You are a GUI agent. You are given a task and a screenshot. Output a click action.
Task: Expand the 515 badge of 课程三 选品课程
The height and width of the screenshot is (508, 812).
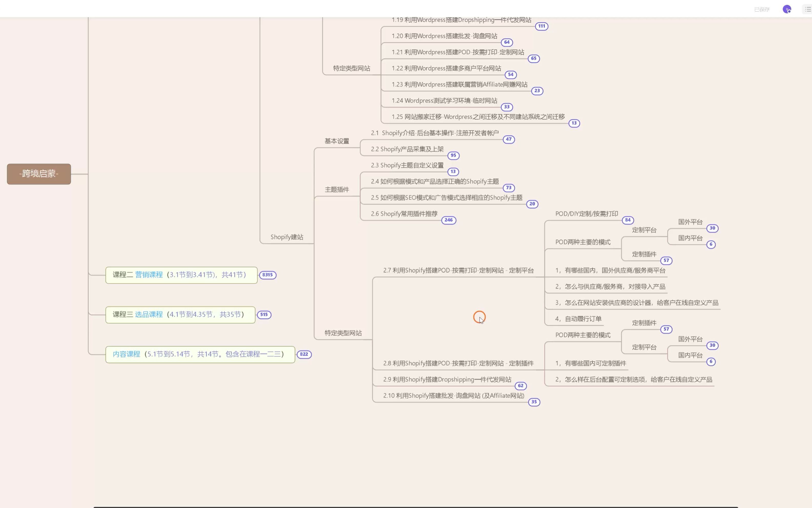264,314
